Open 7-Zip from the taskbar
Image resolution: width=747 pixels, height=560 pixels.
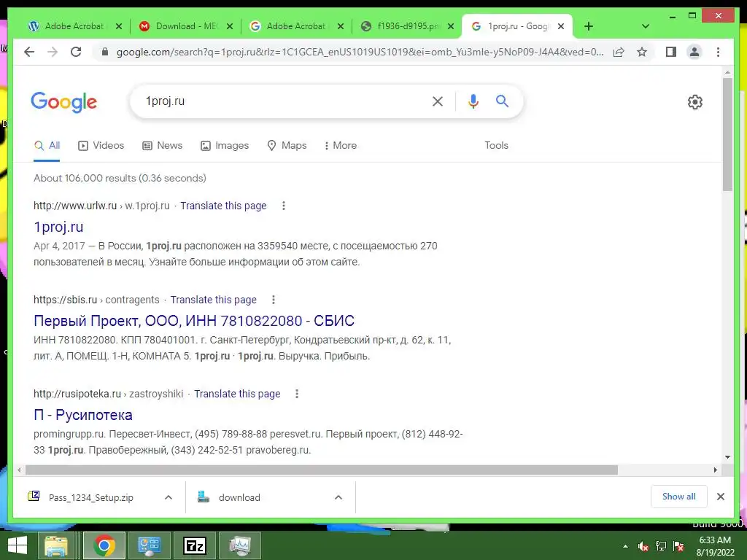click(195, 545)
